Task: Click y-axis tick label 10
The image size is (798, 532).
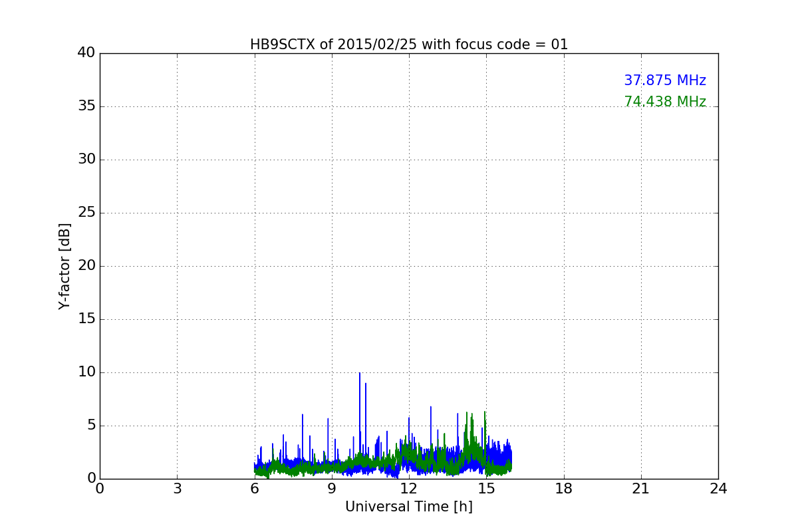Action: click(86, 372)
